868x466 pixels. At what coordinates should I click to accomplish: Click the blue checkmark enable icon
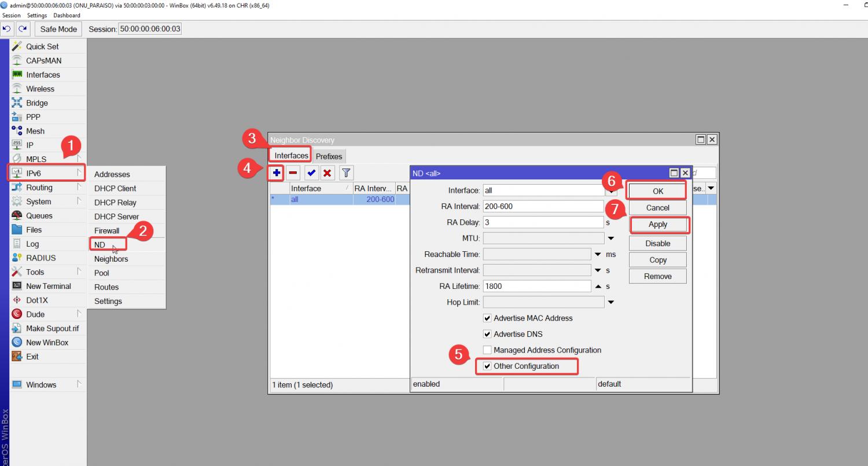[311, 173]
